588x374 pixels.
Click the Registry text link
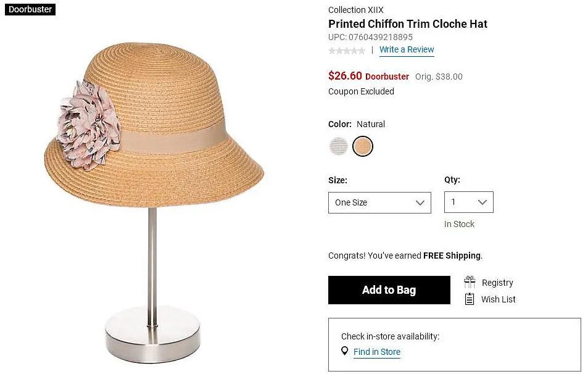(x=497, y=283)
